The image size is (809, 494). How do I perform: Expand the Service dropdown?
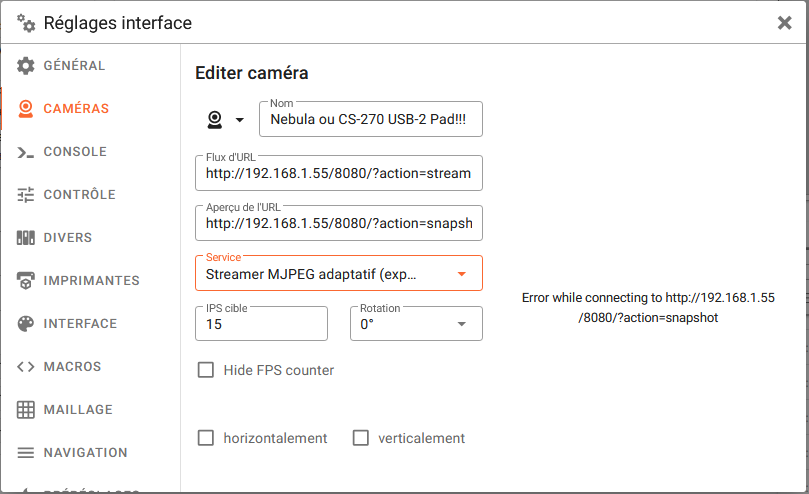pyautogui.click(x=338, y=274)
